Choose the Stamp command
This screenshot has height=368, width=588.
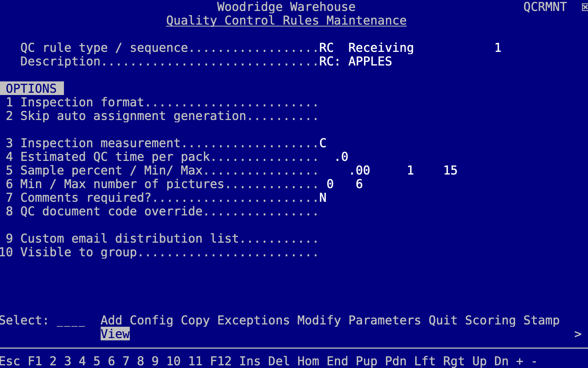(541, 320)
